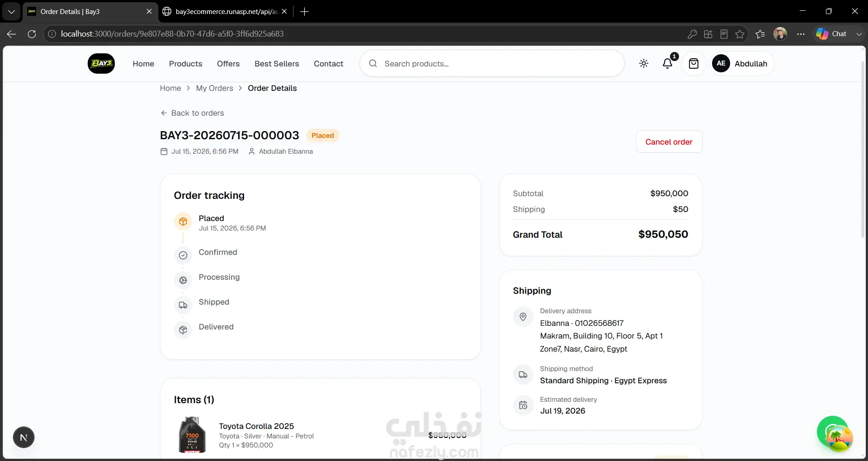
Task: Open the reader view icon
Action: pos(724,34)
